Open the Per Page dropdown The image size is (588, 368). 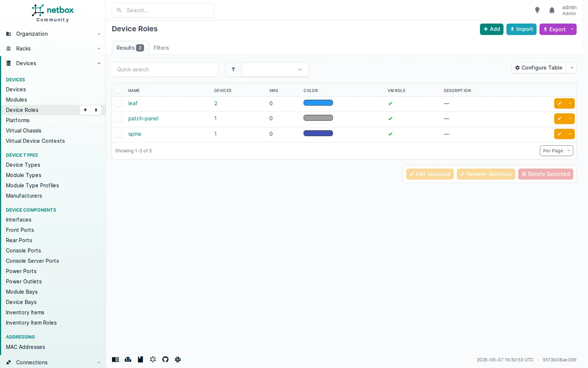[556, 151]
